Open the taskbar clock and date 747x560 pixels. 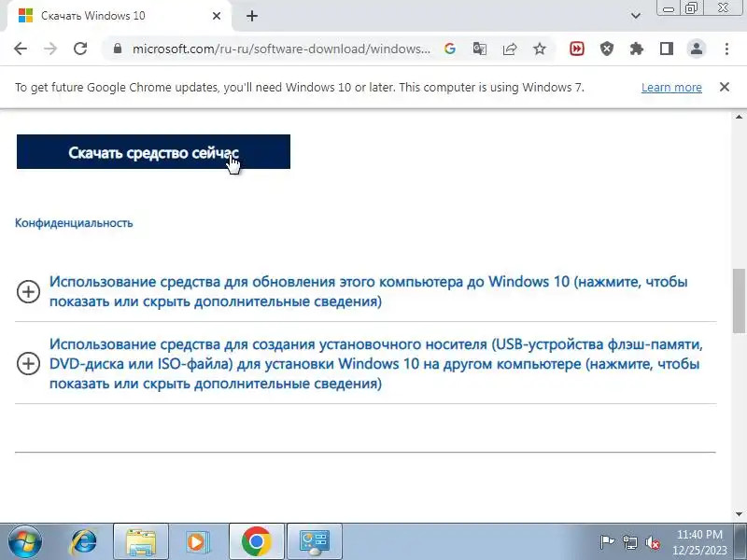(x=699, y=542)
